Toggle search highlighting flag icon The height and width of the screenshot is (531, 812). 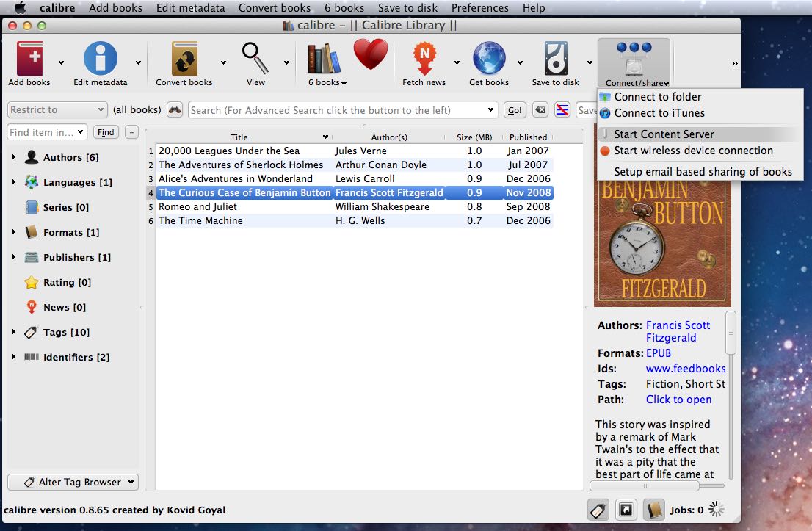pos(562,110)
